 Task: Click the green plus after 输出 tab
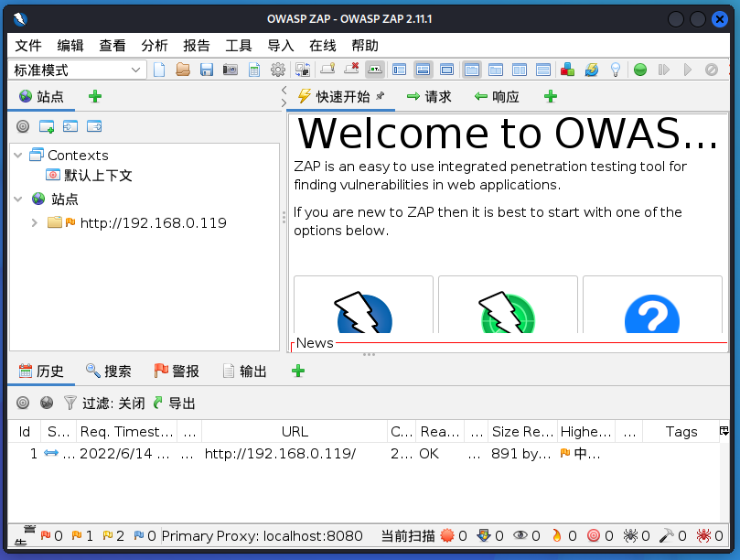[x=298, y=371]
